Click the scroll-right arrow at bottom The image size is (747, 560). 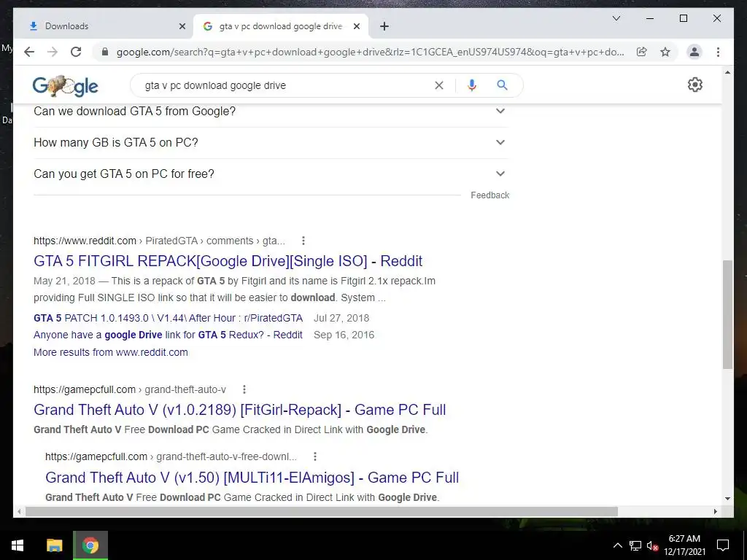click(x=715, y=511)
